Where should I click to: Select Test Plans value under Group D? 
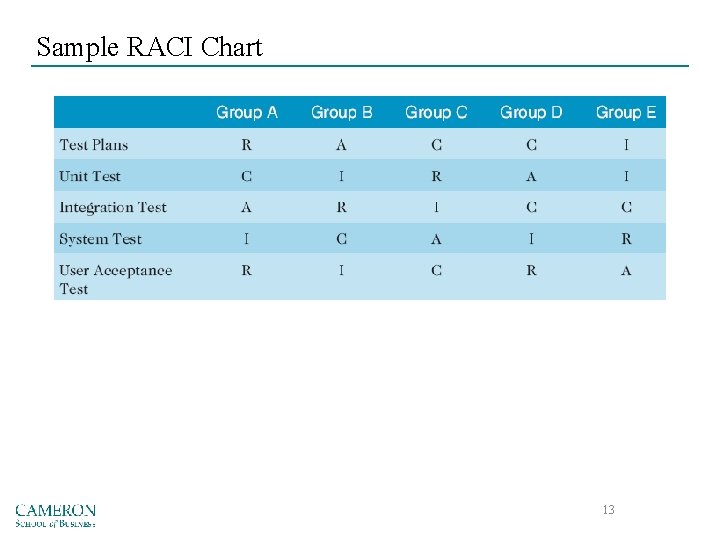(x=531, y=145)
